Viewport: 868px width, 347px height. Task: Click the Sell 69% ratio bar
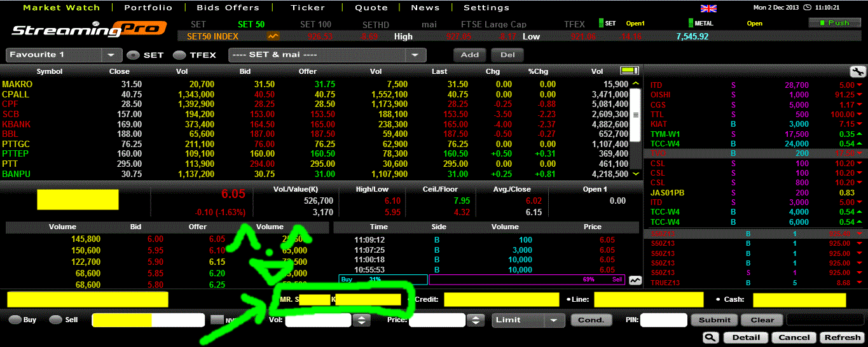[527, 280]
